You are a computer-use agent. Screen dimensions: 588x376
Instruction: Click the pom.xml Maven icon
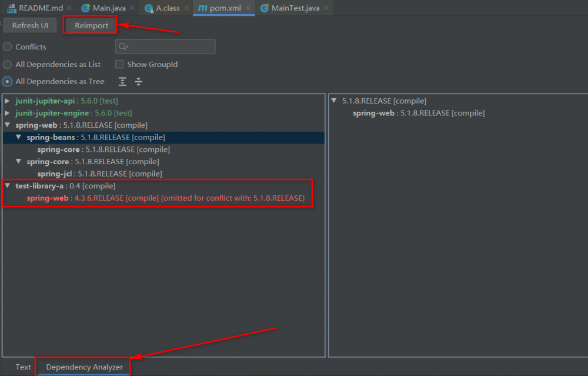pyautogui.click(x=202, y=8)
